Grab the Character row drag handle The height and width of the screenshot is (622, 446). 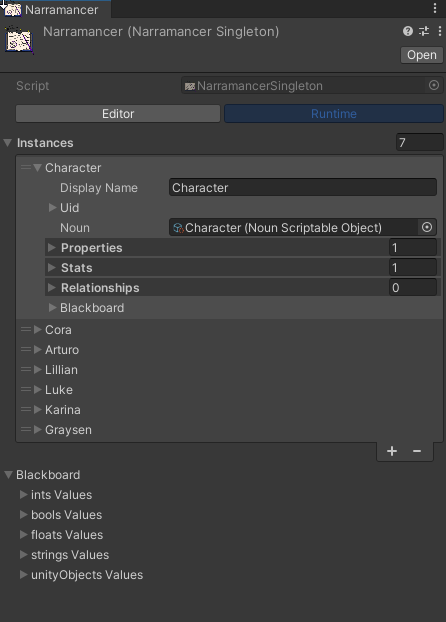point(26,167)
